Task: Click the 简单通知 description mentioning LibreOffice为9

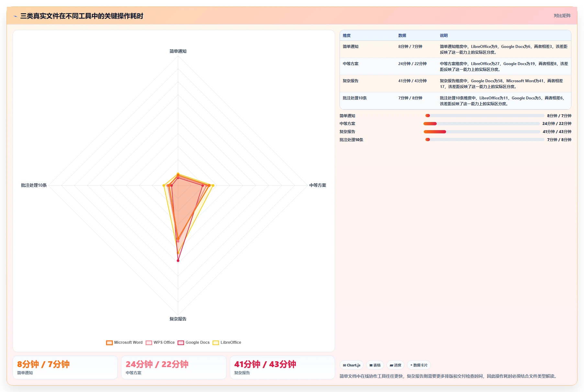Action: tap(503, 49)
